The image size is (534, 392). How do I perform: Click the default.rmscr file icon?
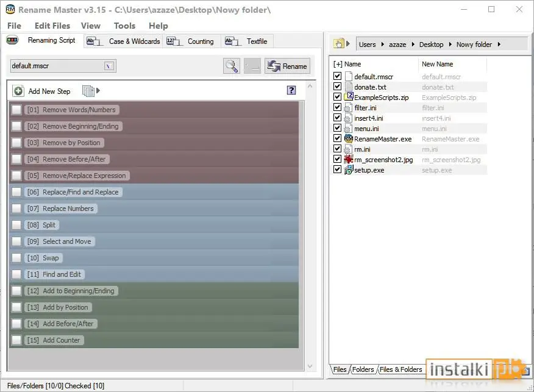point(349,76)
